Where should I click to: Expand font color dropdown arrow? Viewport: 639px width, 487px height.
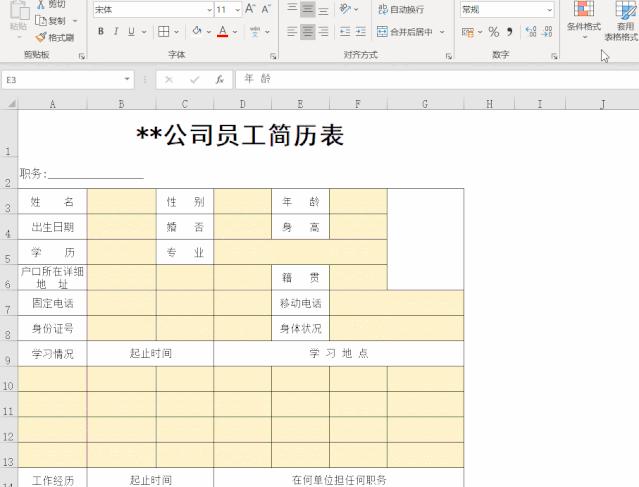(x=235, y=32)
